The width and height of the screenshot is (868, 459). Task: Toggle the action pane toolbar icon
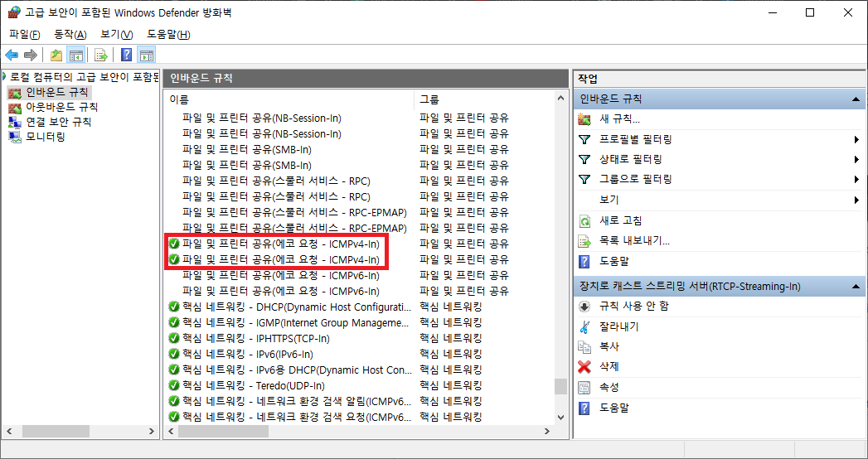pos(147,55)
